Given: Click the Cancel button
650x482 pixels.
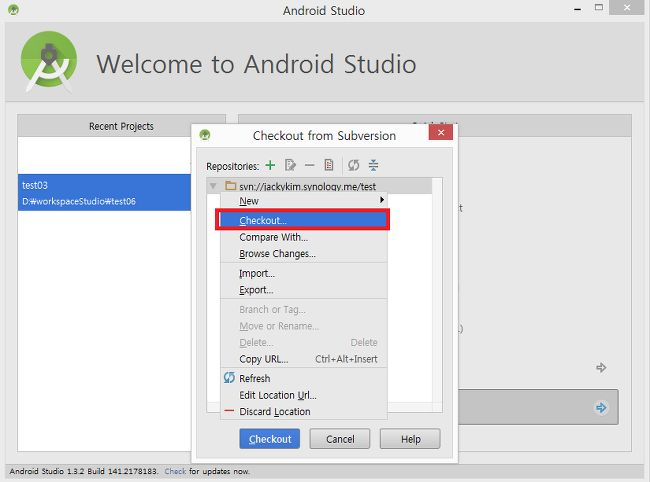Looking at the screenshot, I should pos(340,439).
